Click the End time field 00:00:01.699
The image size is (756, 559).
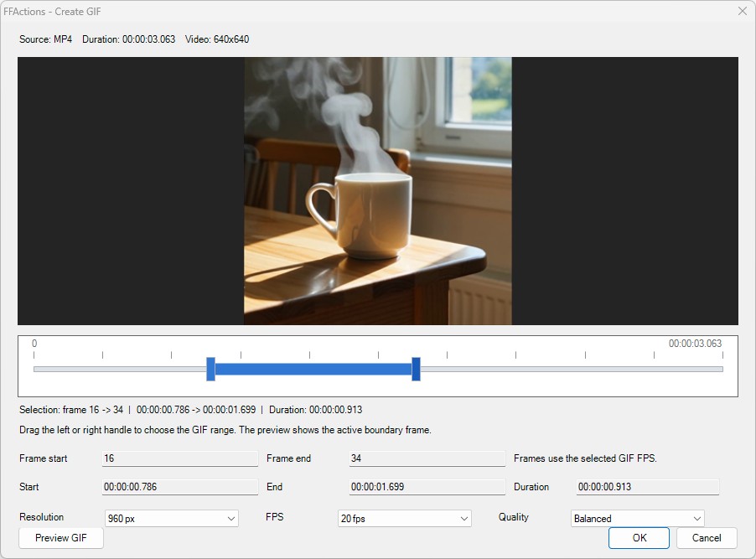(427, 487)
